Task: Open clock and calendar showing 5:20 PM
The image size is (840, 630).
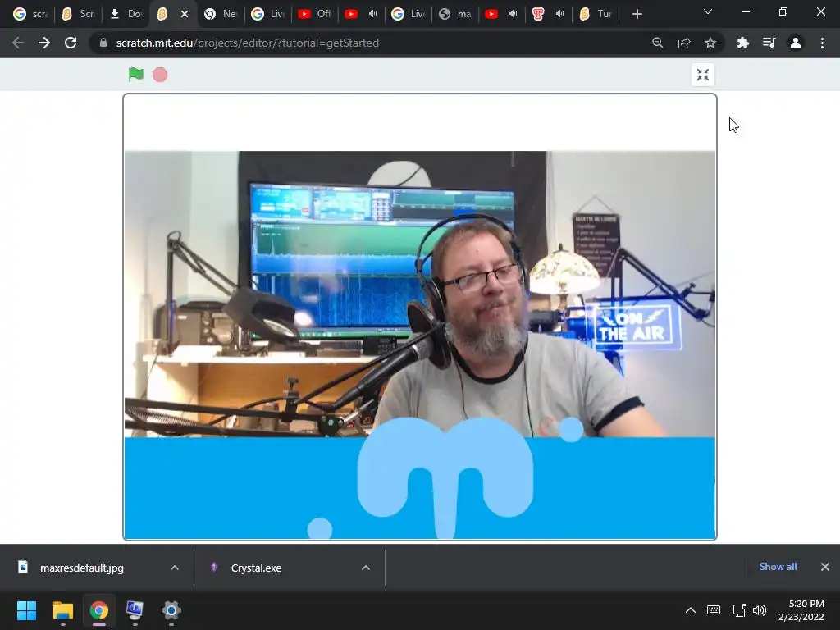Action: (x=801, y=610)
